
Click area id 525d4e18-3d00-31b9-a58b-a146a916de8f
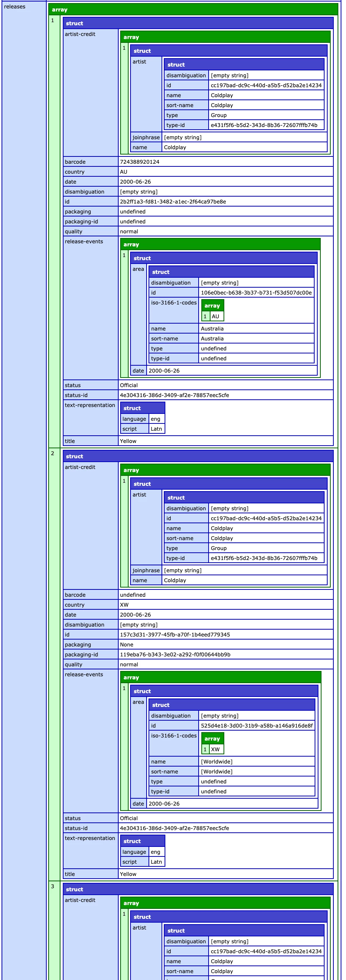(x=257, y=726)
